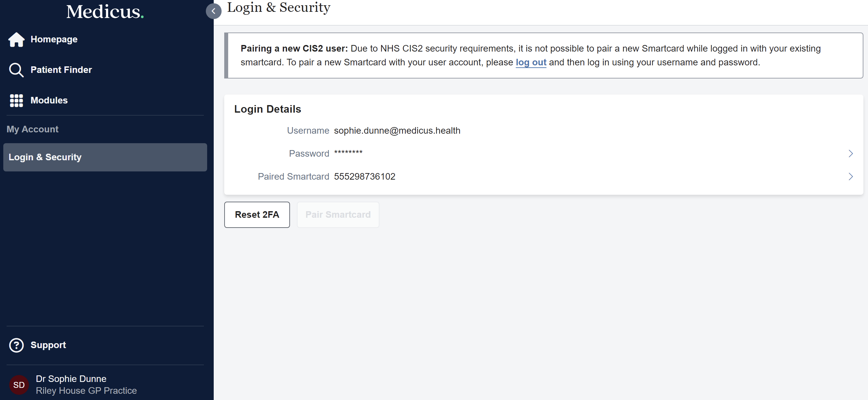Navigate to Homepage
Screen dimensions: 868x400
click(54, 39)
